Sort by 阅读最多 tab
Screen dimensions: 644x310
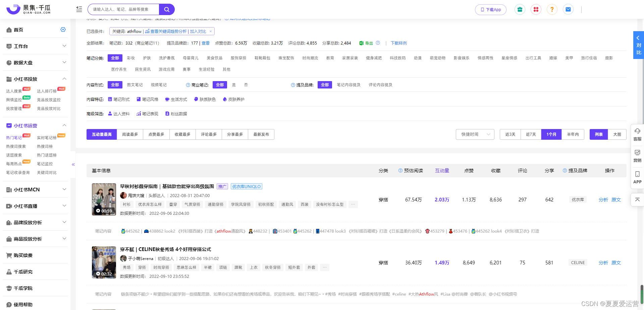point(130,134)
